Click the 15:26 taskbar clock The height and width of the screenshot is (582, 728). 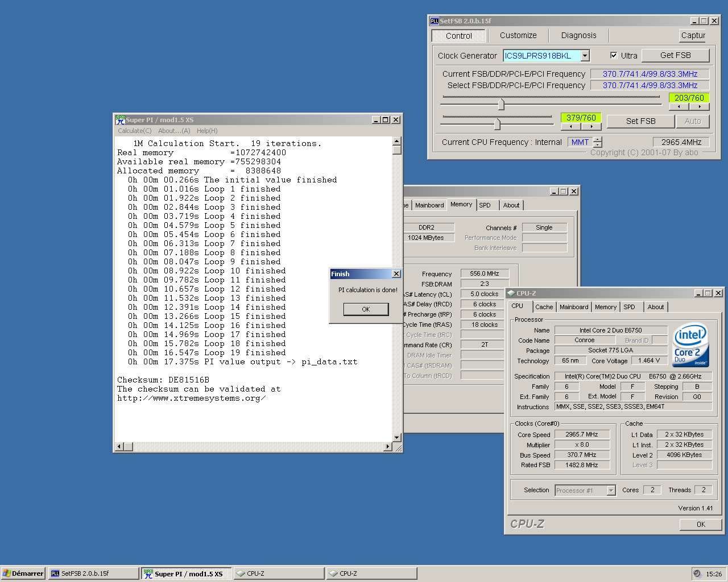[714, 574]
